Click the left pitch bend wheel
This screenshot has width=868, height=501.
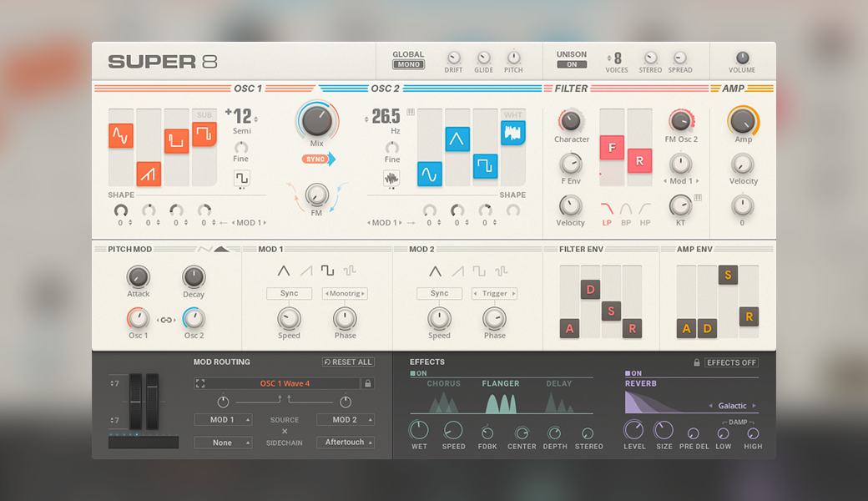click(135, 402)
